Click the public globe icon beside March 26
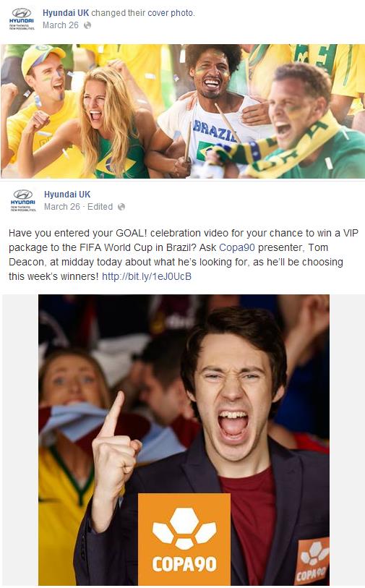 pos(87,25)
